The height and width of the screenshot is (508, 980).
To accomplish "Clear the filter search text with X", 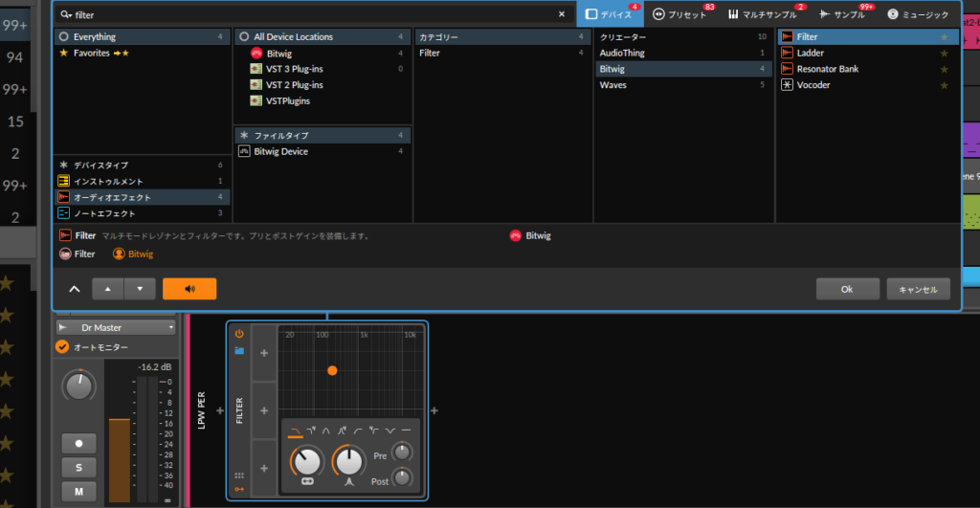I will coord(562,15).
